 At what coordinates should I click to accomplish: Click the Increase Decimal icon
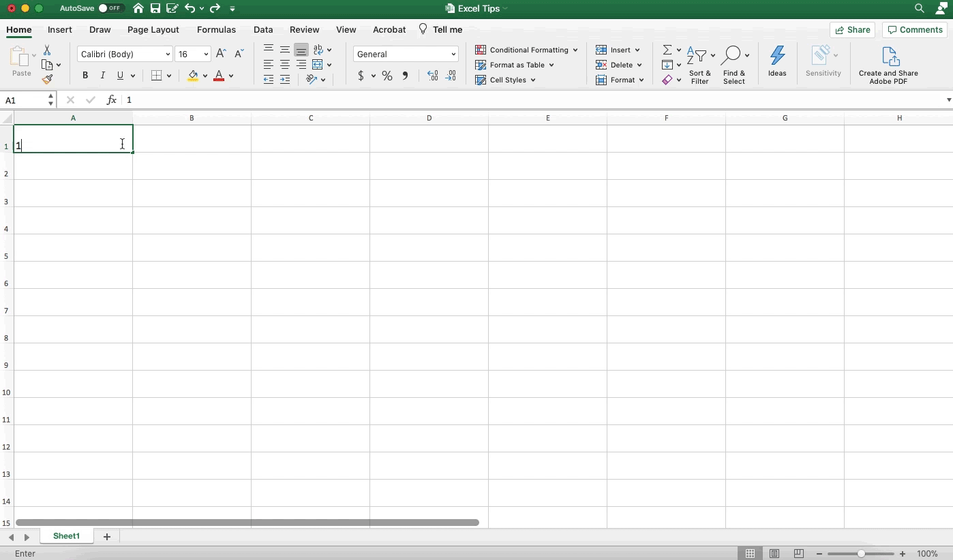pyautogui.click(x=432, y=76)
